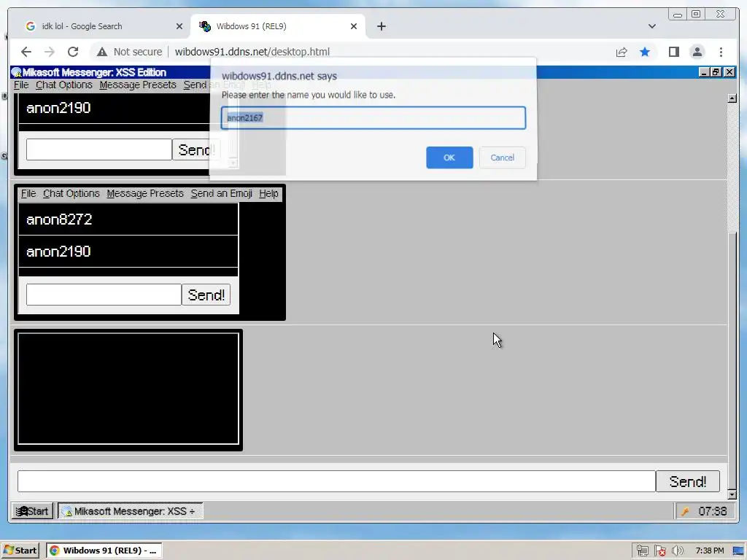Open the Wibdows 91 Start button
Image resolution: width=747 pixels, height=560 pixels.
(x=32, y=511)
